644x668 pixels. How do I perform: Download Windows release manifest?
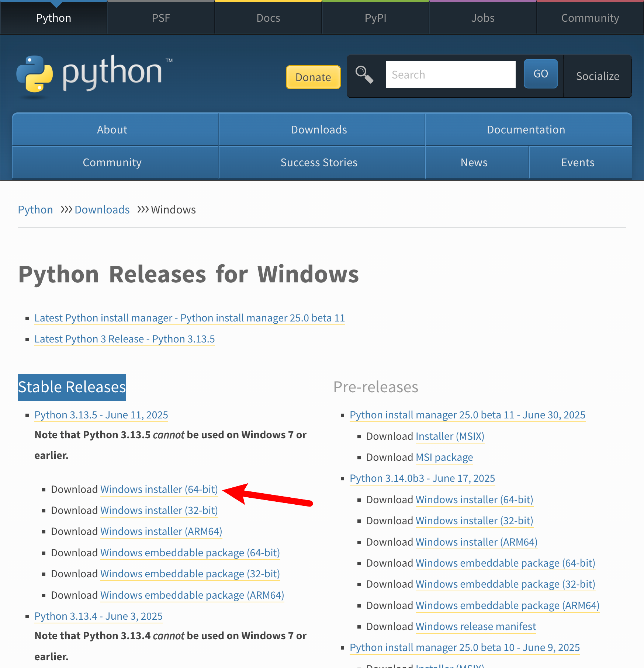pyautogui.click(x=476, y=626)
